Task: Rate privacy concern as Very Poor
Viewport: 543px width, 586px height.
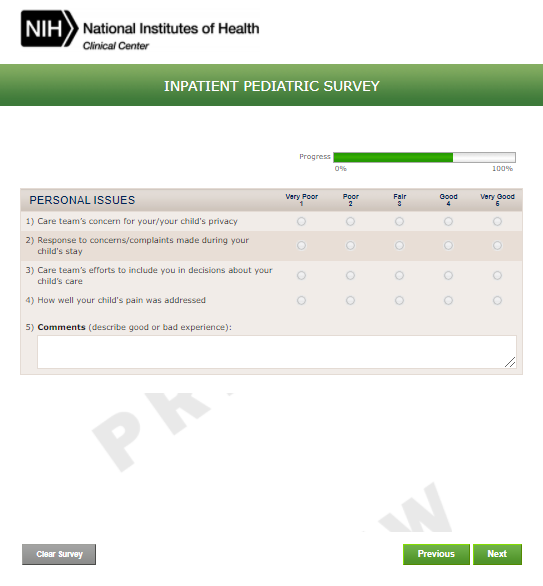Action: pyautogui.click(x=301, y=222)
